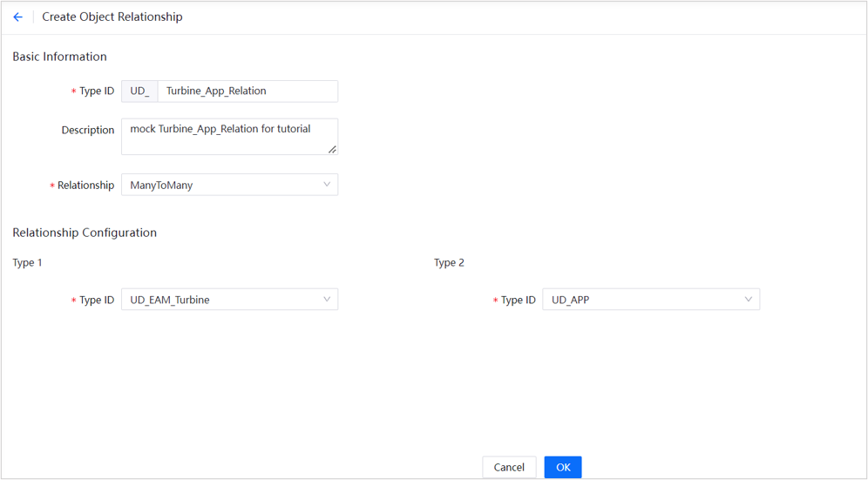Click the UD_APP dropdown arrow
The height and width of the screenshot is (480, 868).
[749, 300]
